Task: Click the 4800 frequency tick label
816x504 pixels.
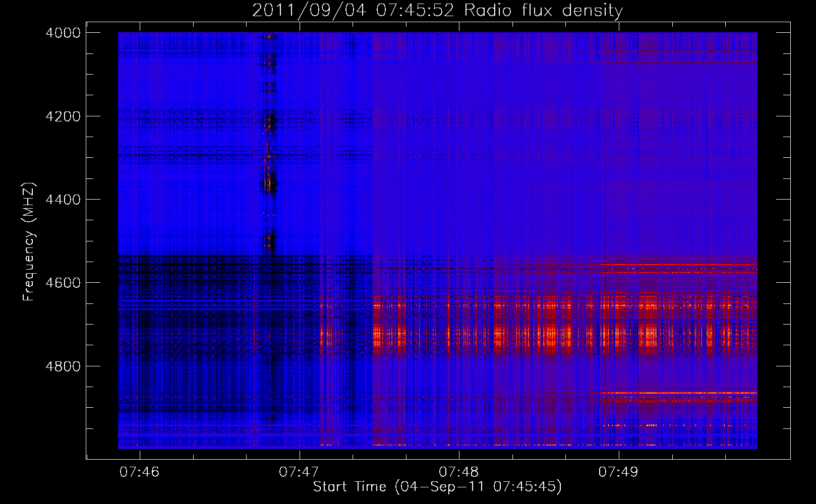Action: coord(63,366)
